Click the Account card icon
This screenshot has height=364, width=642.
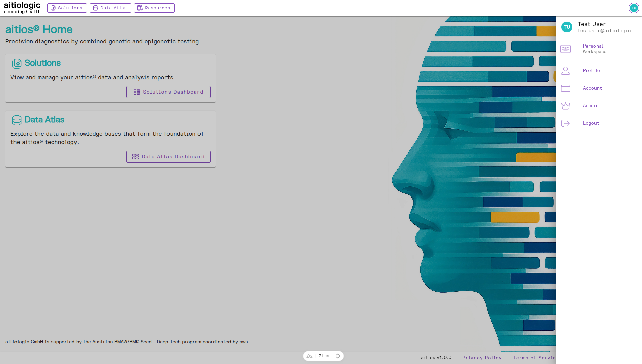click(x=565, y=88)
